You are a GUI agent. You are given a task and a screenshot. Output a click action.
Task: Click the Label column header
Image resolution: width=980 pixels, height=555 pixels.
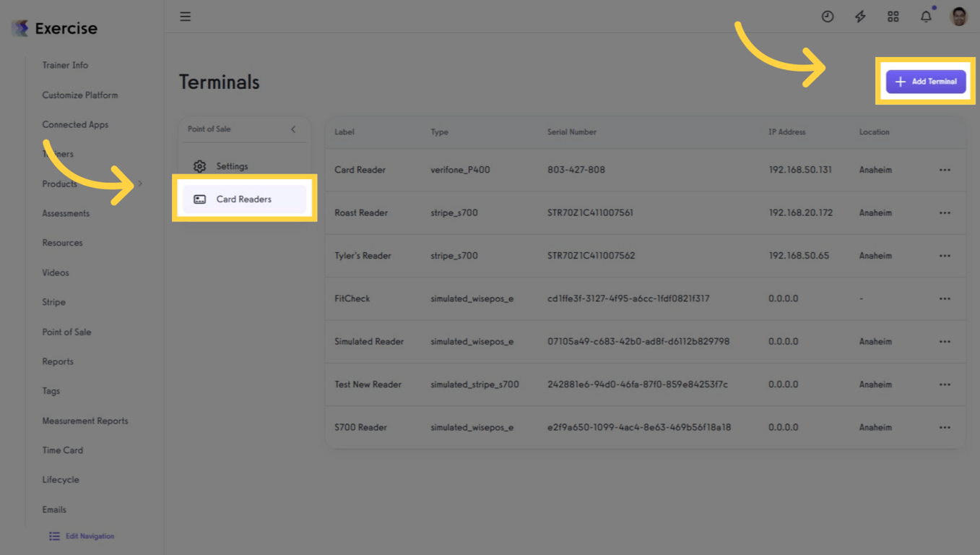[x=344, y=132]
